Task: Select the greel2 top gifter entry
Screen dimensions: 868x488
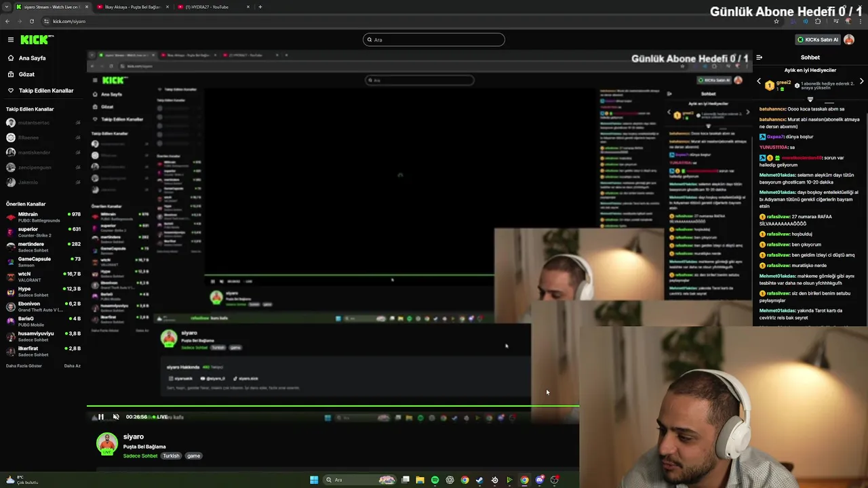Action: coord(778,85)
